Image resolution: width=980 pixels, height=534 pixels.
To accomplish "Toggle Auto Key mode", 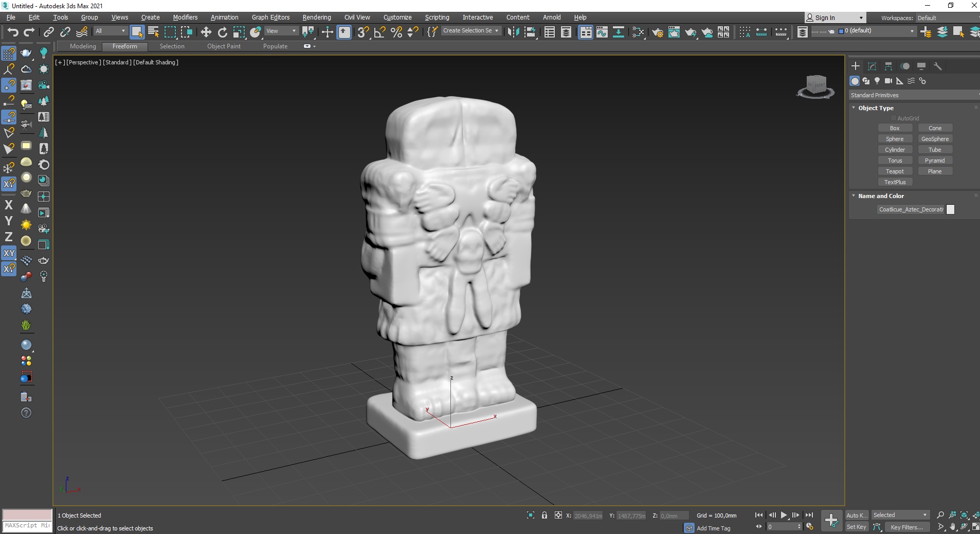I will [857, 515].
